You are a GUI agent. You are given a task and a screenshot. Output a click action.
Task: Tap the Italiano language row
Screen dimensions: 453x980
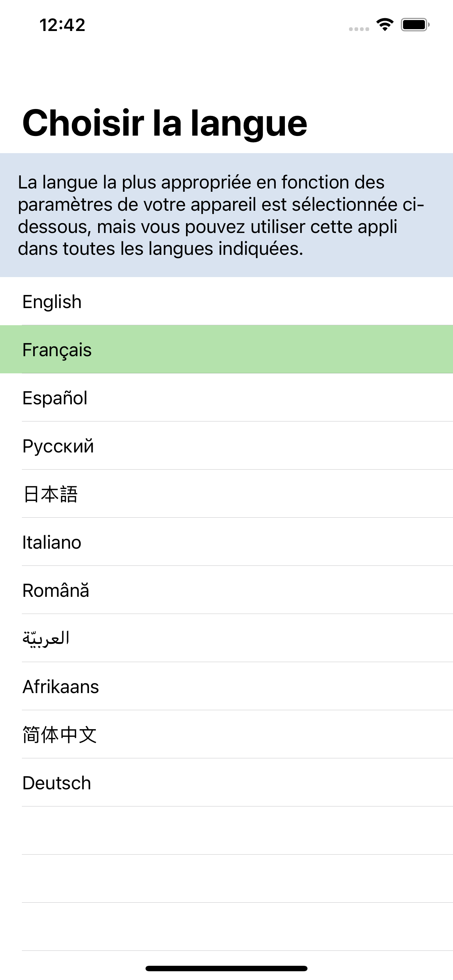coord(226,542)
